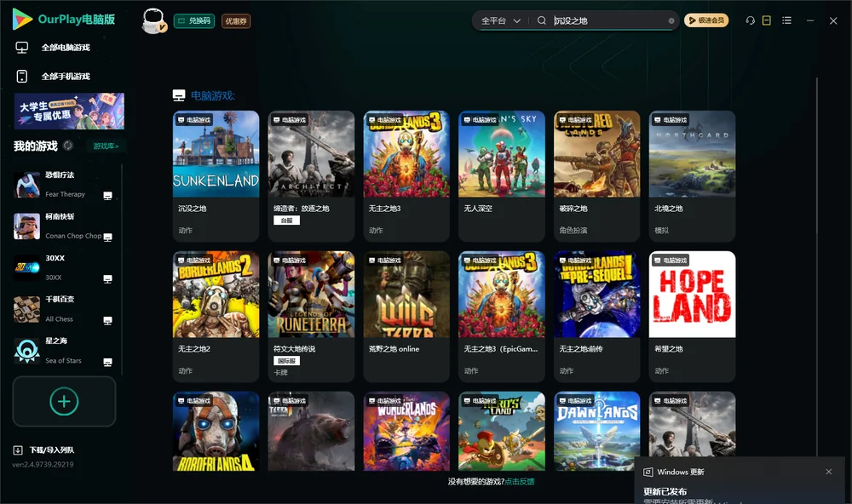The height and width of the screenshot is (504, 852).
Task: Open the 无人深空 No Man's Sky card
Action: click(502, 176)
